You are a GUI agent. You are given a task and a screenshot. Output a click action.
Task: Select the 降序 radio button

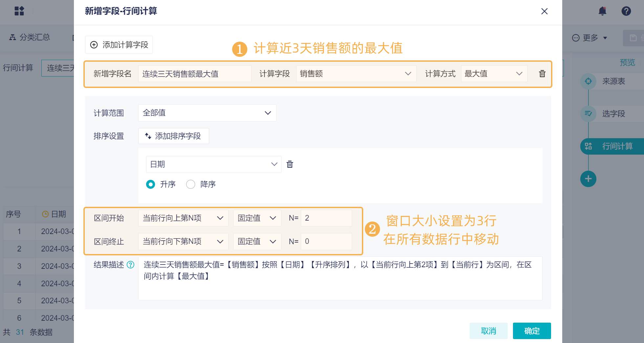point(190,184)
